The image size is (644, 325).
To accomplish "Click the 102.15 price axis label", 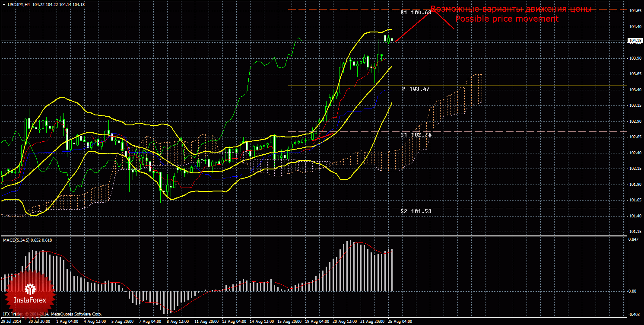I will 635,169.
